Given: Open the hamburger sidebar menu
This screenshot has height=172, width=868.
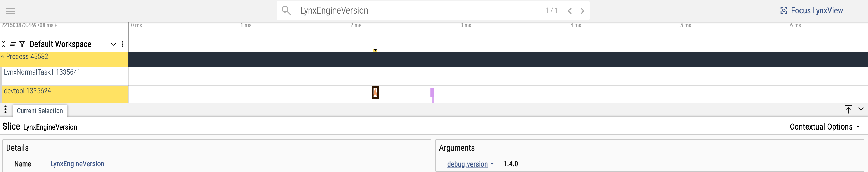Looking at the screenshot, I should click(11, 11).
